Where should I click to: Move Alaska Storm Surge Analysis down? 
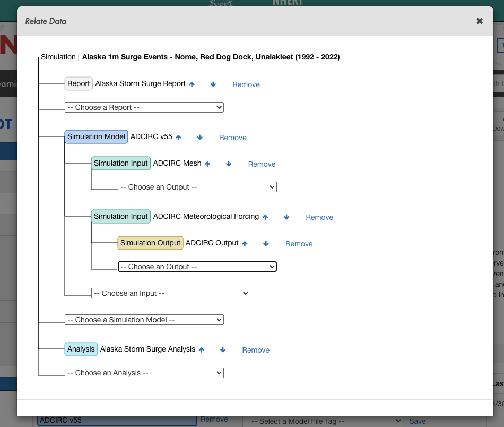point(222,349)
